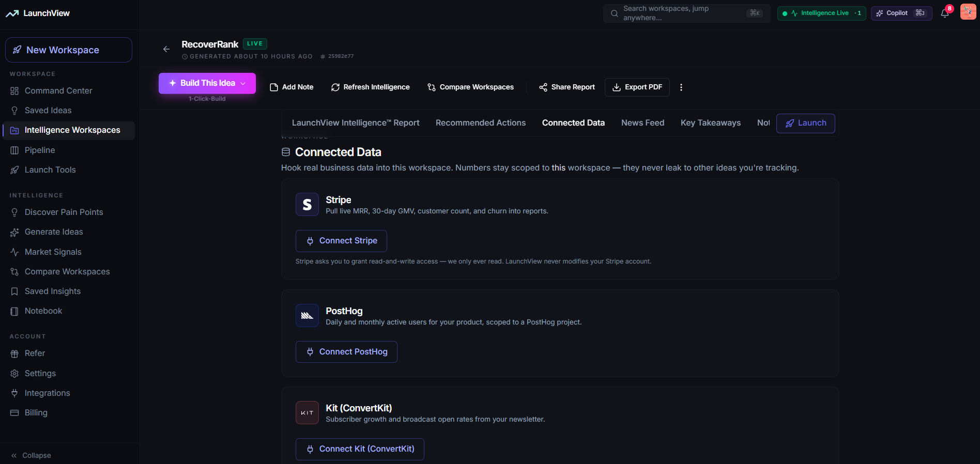This screenshot has height=464, width=980.
Task: Click the RecoverRank title
Action: 210,44
